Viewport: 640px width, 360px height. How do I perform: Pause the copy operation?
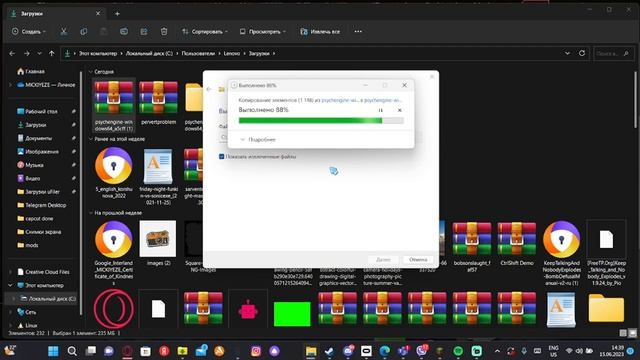pos(380,110)
